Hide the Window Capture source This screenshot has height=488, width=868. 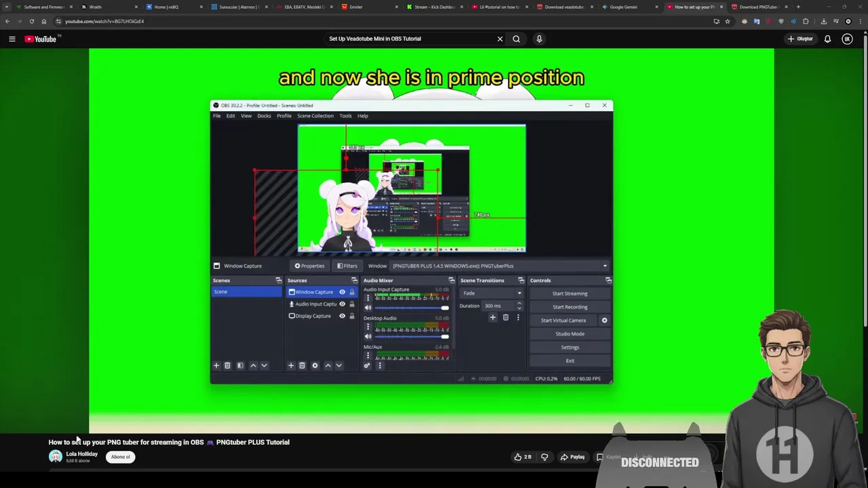342,292
